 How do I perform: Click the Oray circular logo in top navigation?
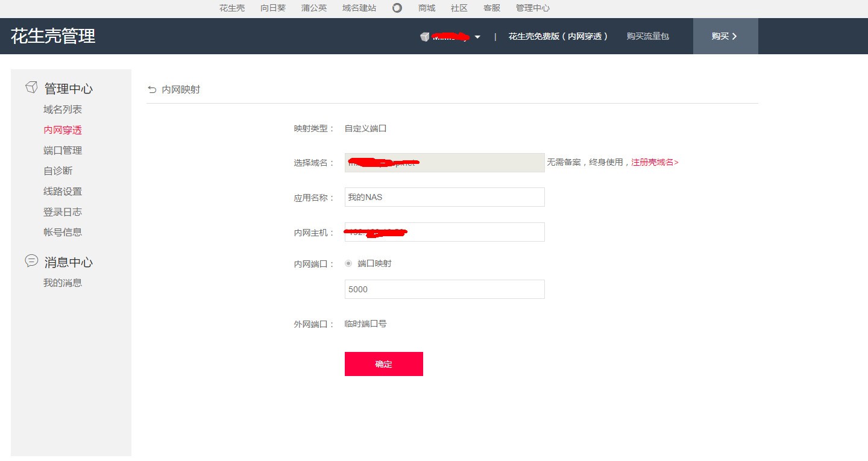[x=397, y=8]
